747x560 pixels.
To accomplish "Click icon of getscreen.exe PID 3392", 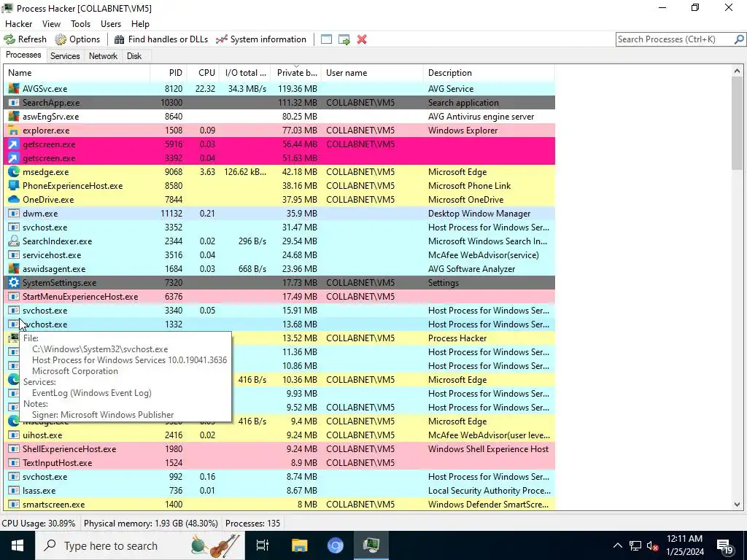I will [14, 157].
